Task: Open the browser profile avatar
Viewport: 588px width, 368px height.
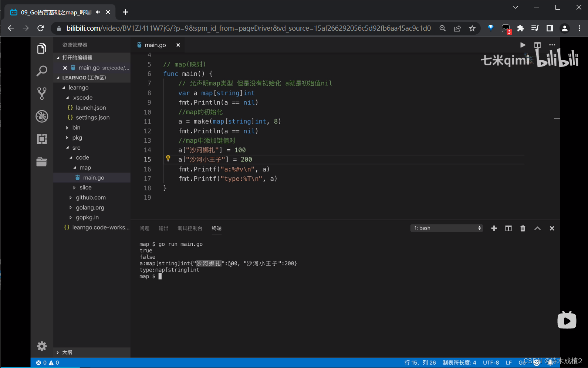Action: [x=565, y=28]
